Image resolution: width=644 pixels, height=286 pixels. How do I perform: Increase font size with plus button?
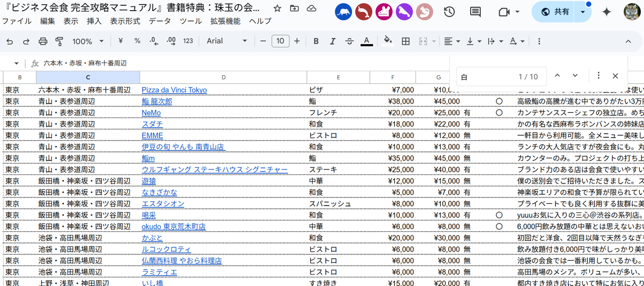coord(297,41)
